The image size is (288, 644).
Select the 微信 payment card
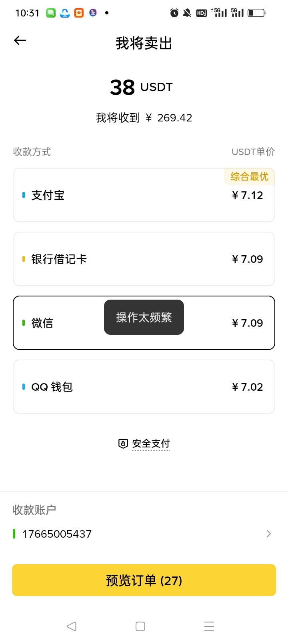point(60,323)
